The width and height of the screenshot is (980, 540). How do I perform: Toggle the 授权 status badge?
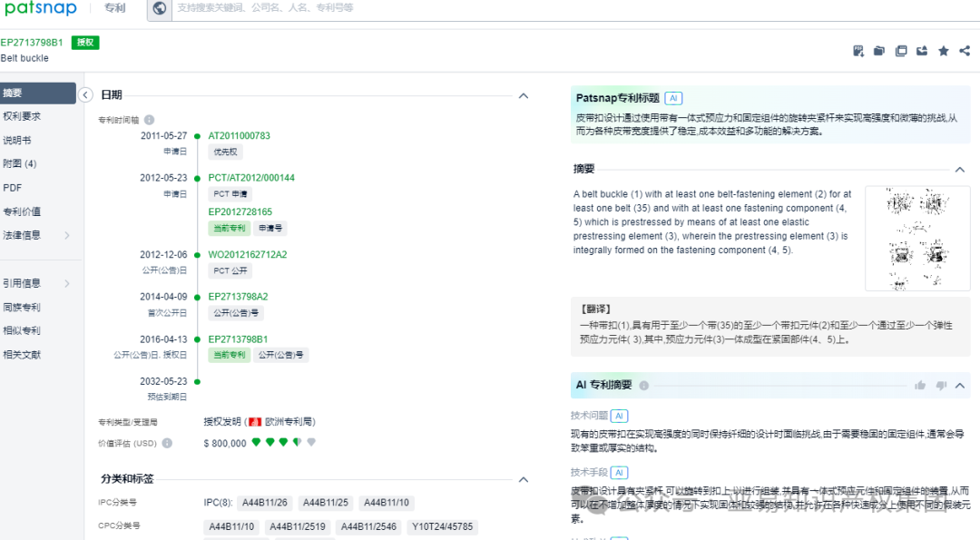[x=84, y=42]
